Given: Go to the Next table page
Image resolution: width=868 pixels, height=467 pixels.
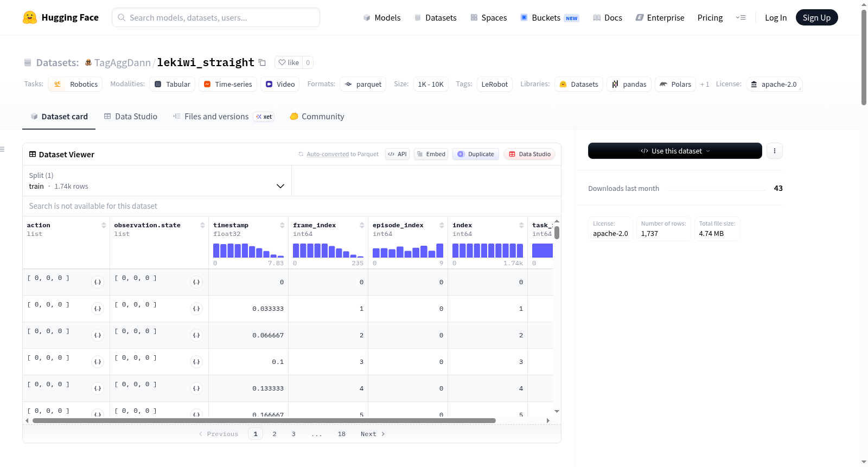Looking at the screenshot, I should tap(373, 434).
